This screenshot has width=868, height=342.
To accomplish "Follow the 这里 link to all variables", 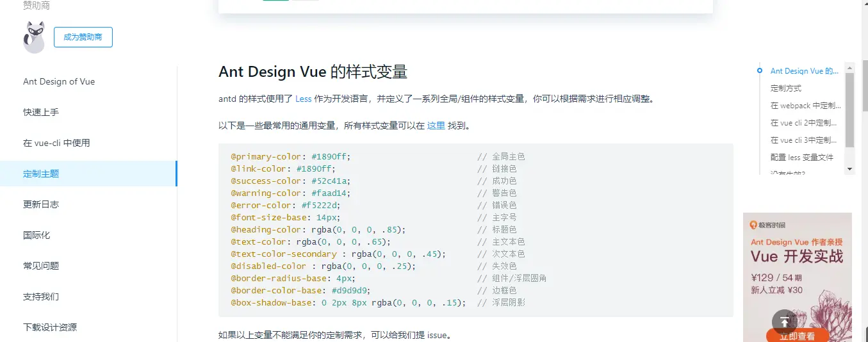I will tap(436, 126).
